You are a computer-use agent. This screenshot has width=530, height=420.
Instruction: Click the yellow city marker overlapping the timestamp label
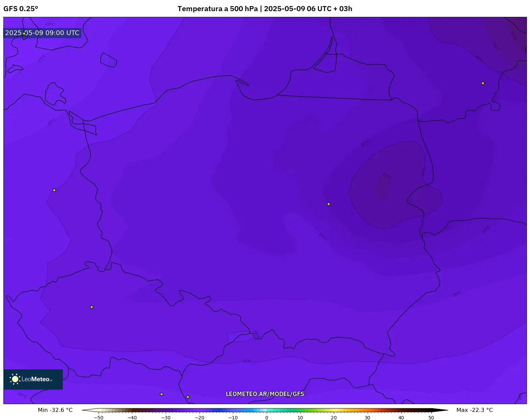(24, 33)
